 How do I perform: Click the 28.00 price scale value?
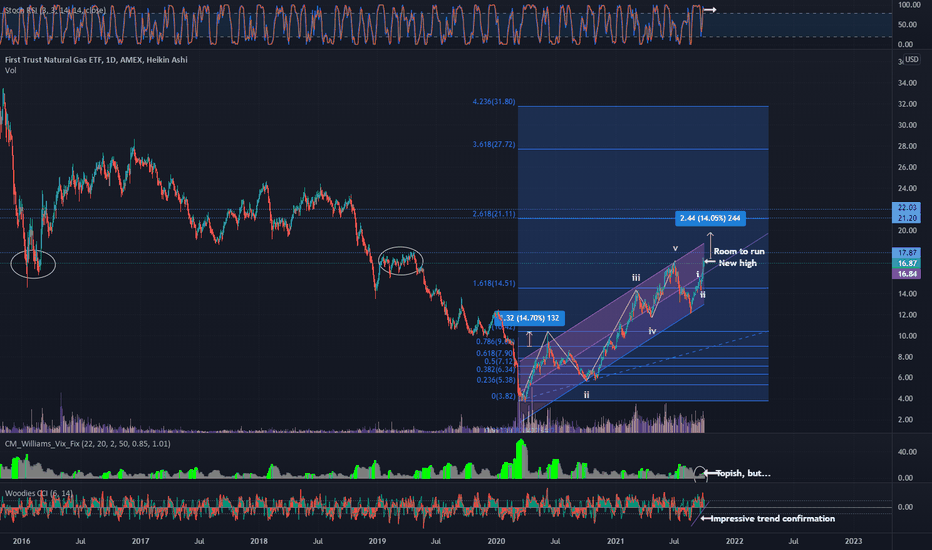(x=907, y=146)
